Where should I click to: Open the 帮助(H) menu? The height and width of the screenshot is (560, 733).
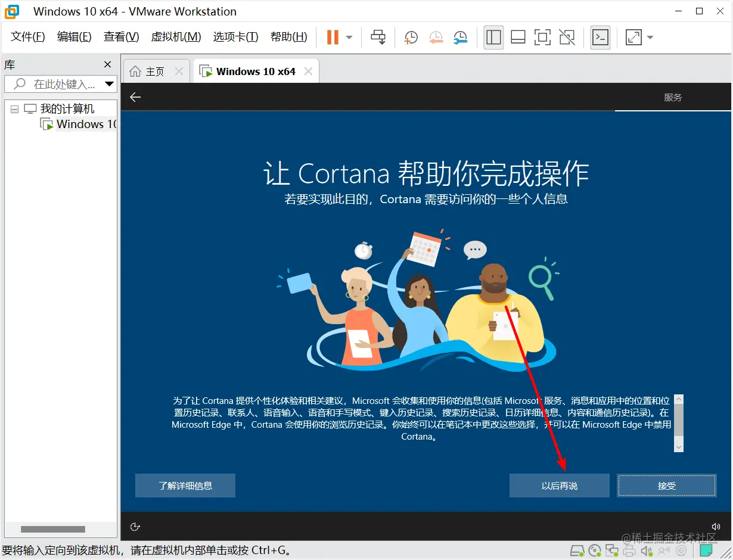coord(288,37)
